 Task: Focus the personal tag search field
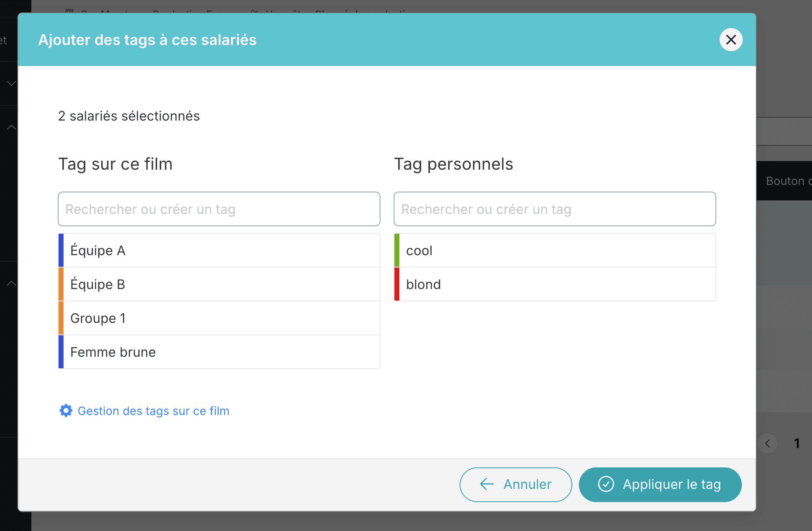tap(555, 209)
